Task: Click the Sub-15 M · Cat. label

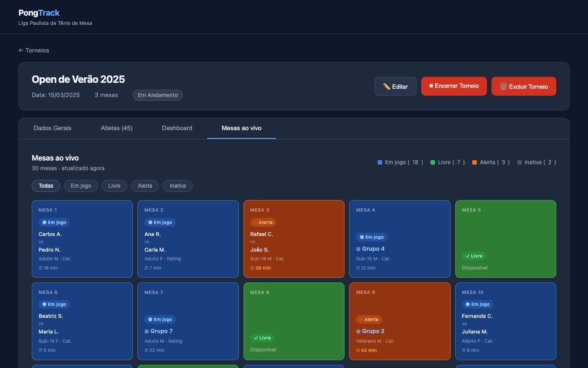Action: coord(373,259)
